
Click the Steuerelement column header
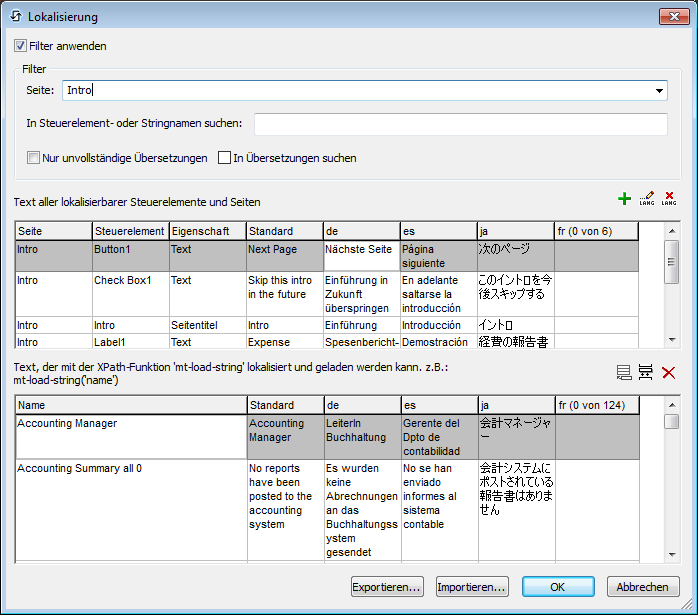(130, 231)
